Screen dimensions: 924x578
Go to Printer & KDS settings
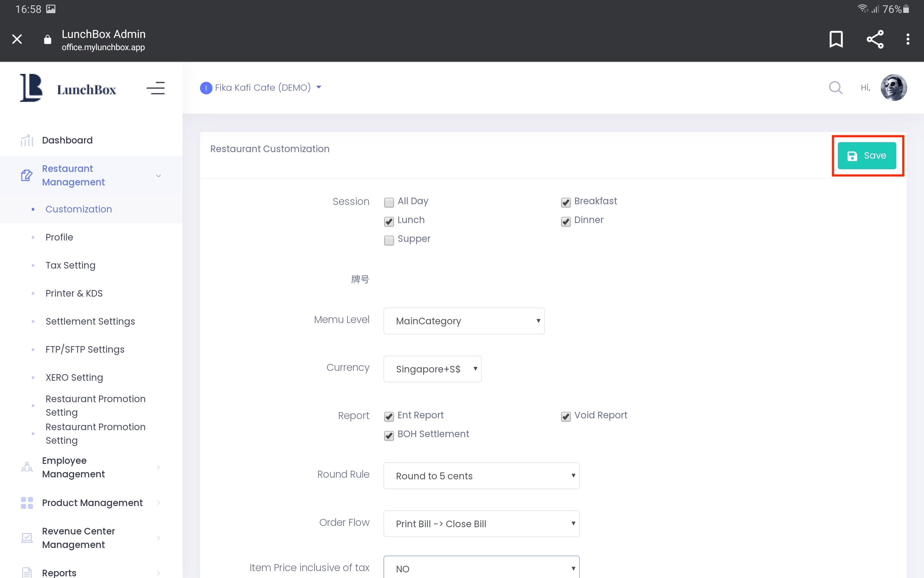[74, 293]
